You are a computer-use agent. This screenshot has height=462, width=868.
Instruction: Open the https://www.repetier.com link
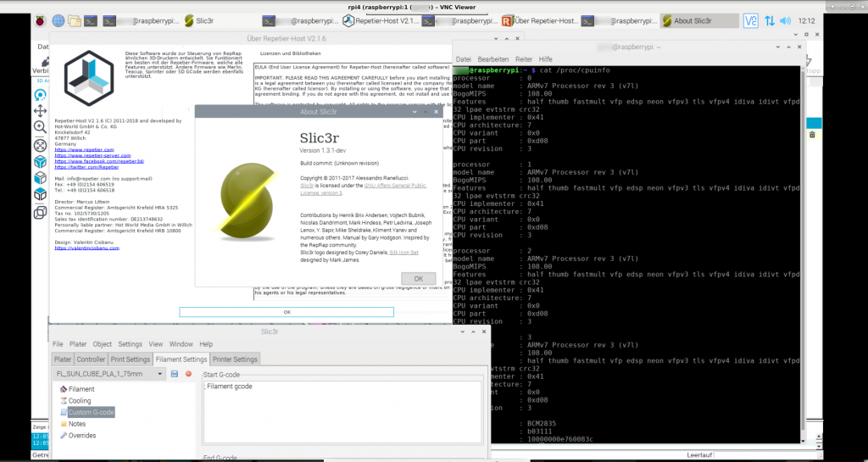84,150
